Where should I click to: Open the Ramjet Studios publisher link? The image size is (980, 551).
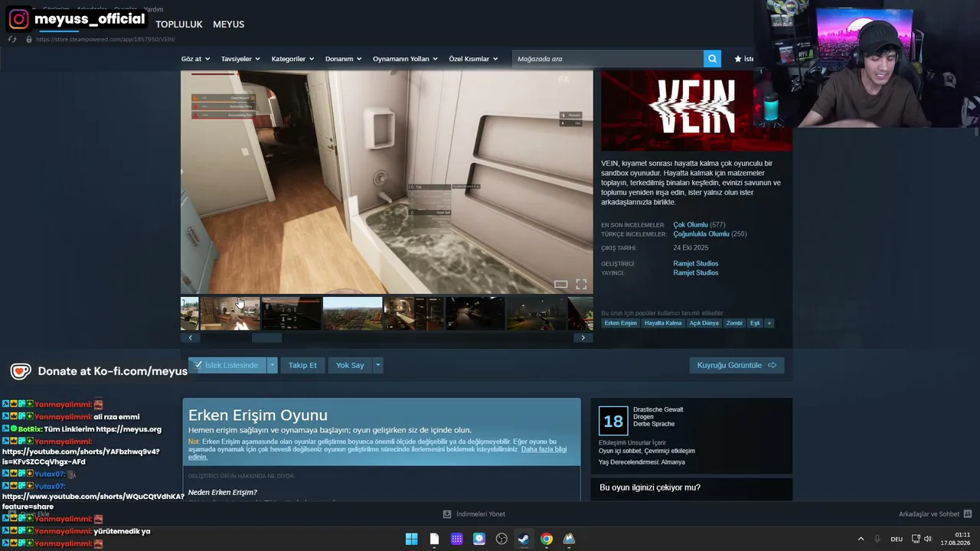pos(696,272)
